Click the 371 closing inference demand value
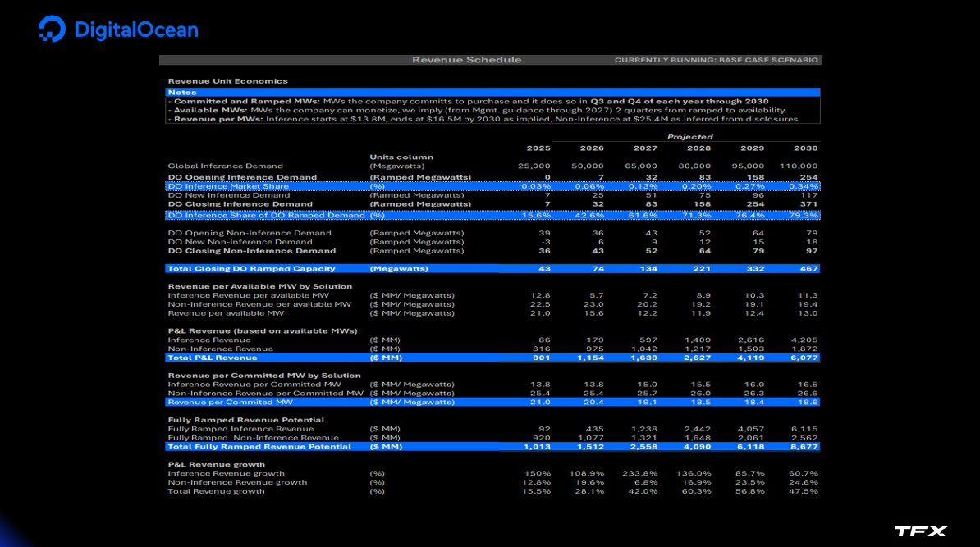Image resolution: width=980 pixels, height=547 pixels. tap(808, 204)
